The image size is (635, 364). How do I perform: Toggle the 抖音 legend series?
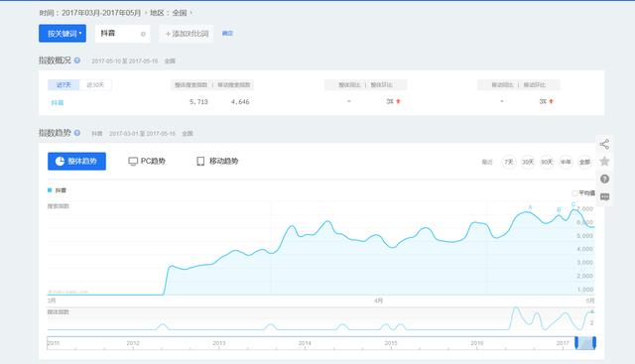coord(57,190)
